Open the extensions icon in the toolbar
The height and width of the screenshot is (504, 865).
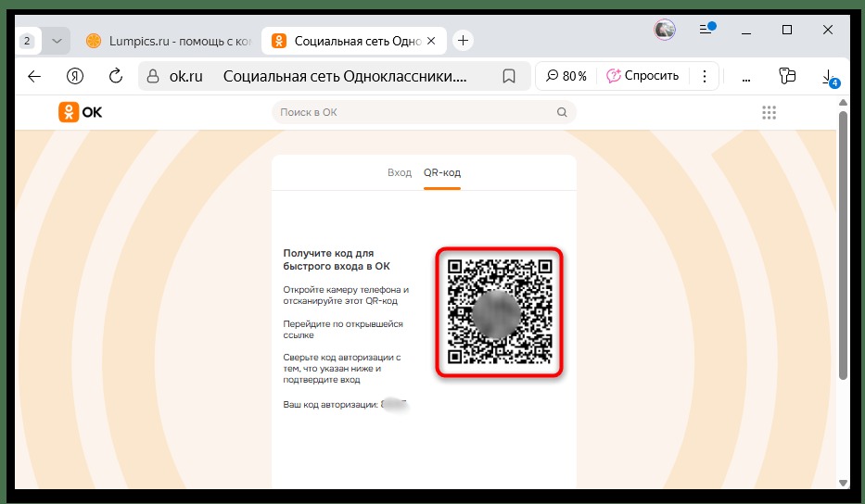787,76
